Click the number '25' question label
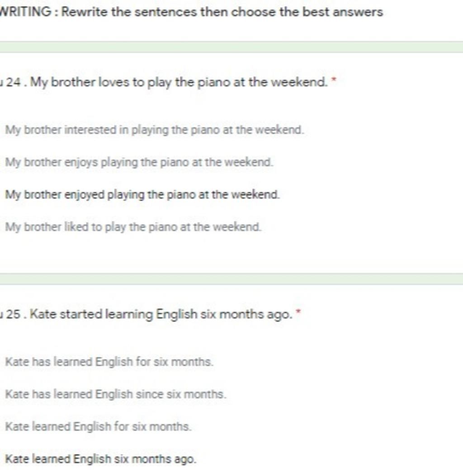The width and height of the screenshot is (463, 476). (x=14, y=314)
